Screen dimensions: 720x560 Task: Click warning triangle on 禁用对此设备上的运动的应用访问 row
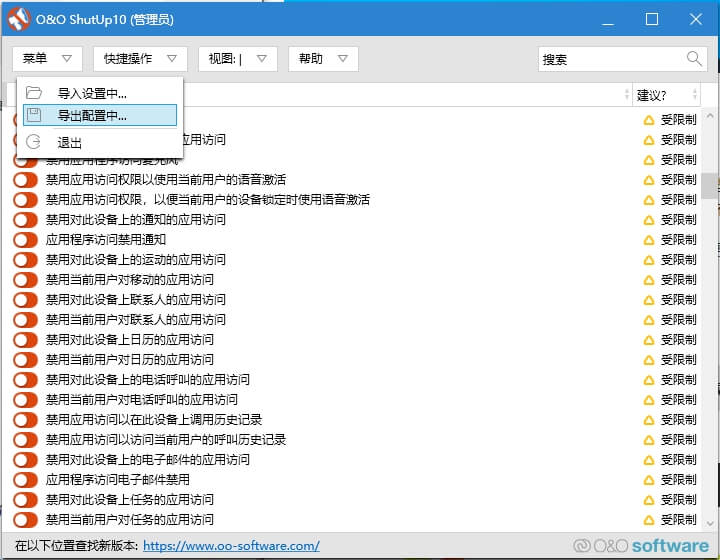point(648,260)
